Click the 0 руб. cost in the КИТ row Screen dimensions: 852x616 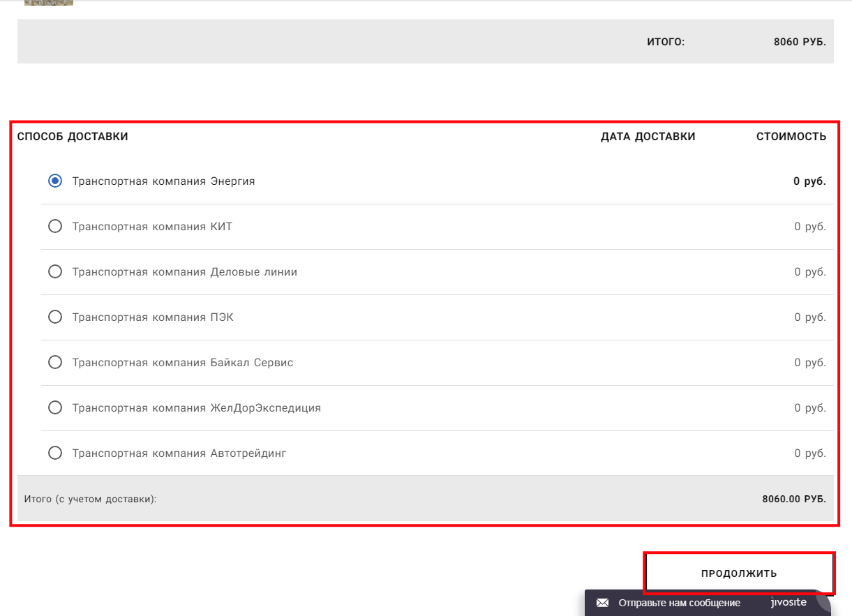pos(810,227)
